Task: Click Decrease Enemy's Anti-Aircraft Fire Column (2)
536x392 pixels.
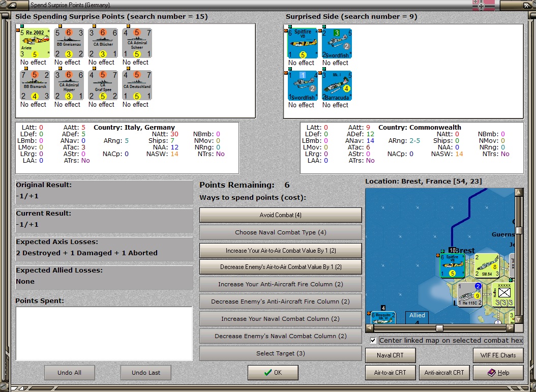Action: [280, 301]
